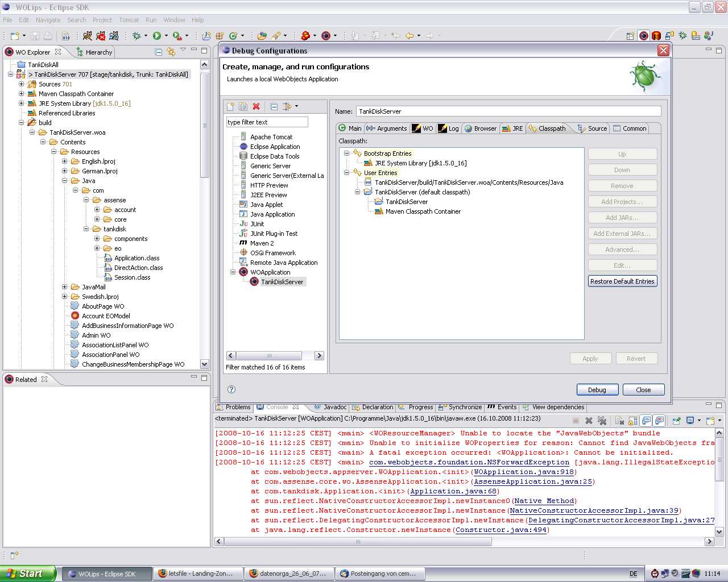Click Posteingang taskbar item
728x582 pixels.
(380, 573)
